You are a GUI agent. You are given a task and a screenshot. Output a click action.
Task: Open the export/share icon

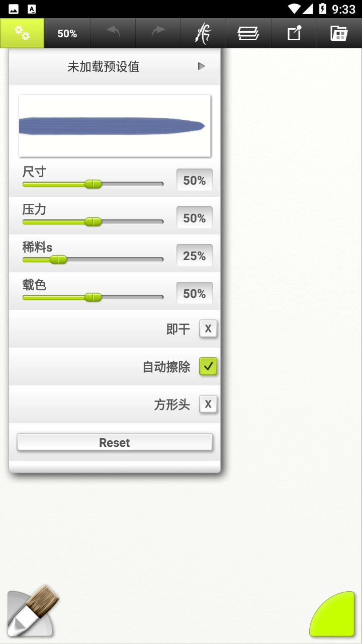(294, 33)
